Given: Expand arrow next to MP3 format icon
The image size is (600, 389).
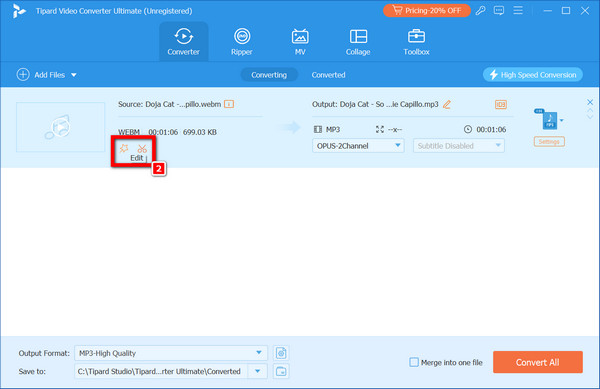Looking at the screenshot, I should pyautogui.click(x=561, y=120).
